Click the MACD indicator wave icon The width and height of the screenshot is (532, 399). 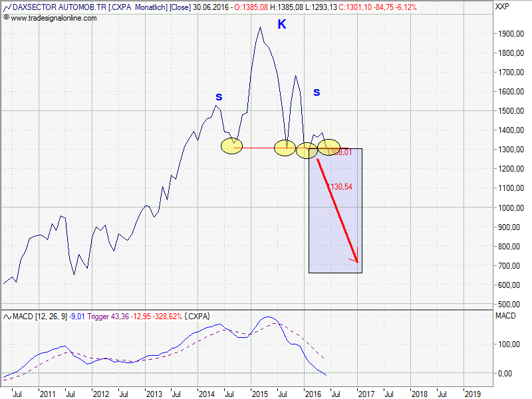(x=7, y=316)
